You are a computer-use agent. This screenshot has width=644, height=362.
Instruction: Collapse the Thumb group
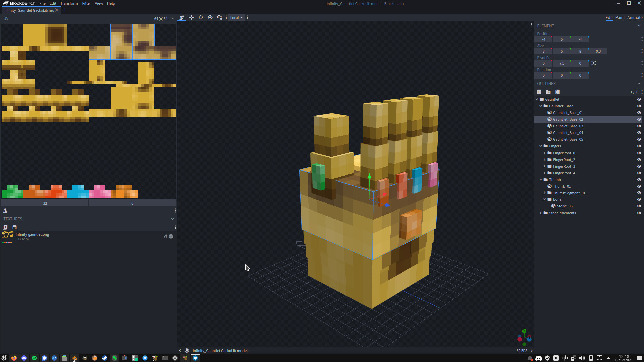541,180
